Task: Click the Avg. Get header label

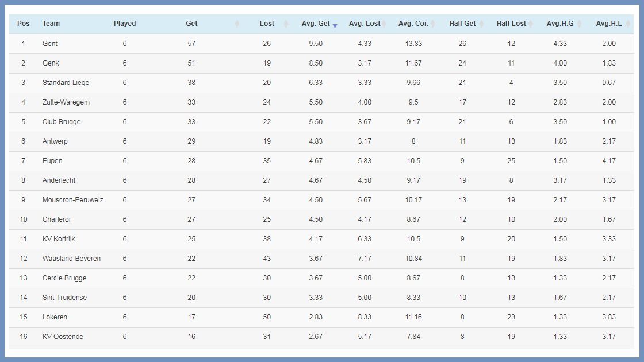Action: [316, 24]
